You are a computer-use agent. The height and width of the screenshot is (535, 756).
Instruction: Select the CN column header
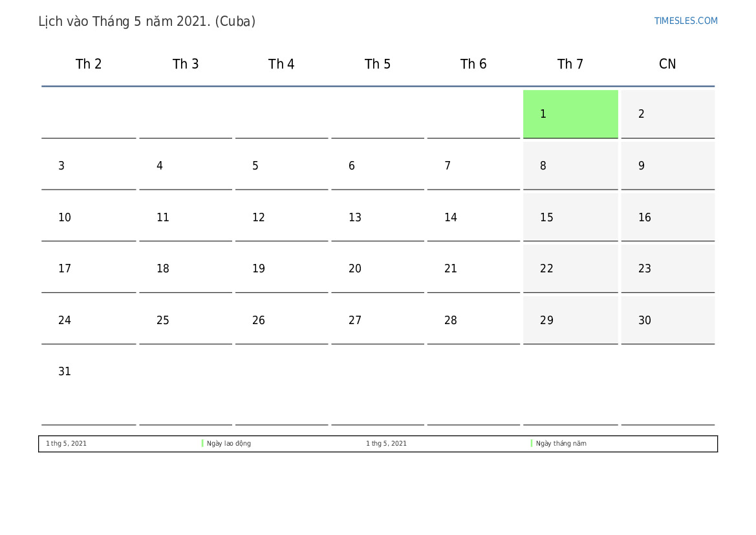[x=668, y=63]
